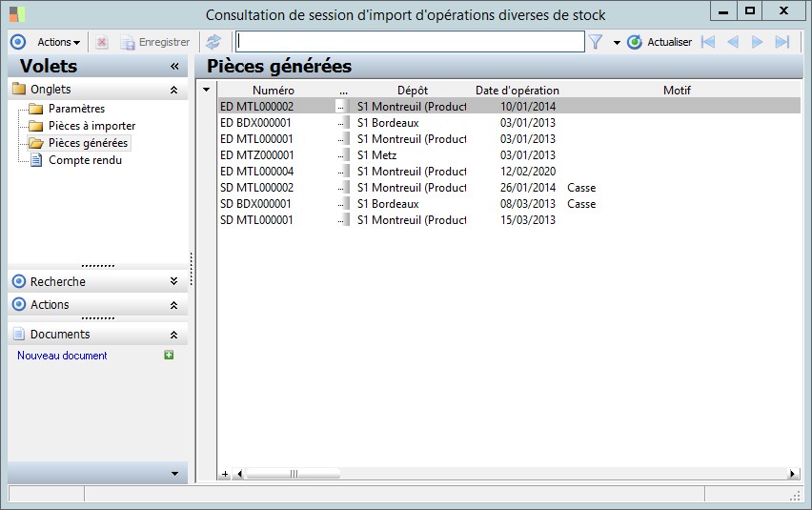The height and width of the screenshot is (510, 812).
Task: Click the S1 Metz depot cell
Action: coord(376,154)
